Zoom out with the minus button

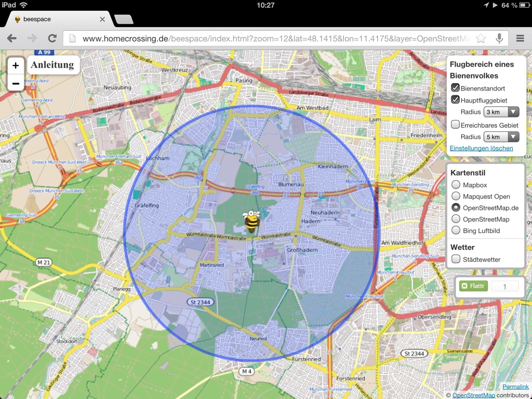click(16, 83)
